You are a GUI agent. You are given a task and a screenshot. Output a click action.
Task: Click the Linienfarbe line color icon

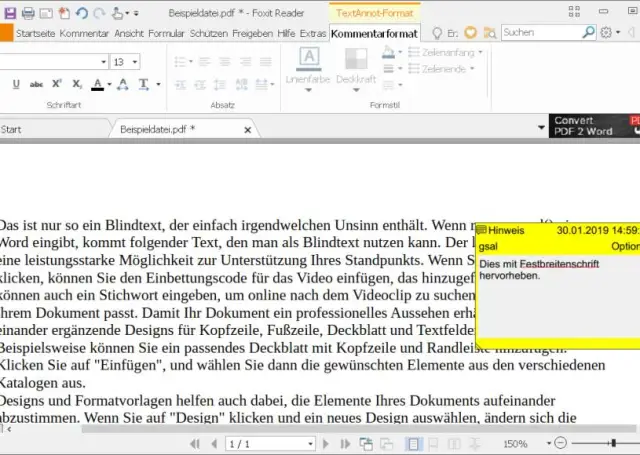pos(310,58)
